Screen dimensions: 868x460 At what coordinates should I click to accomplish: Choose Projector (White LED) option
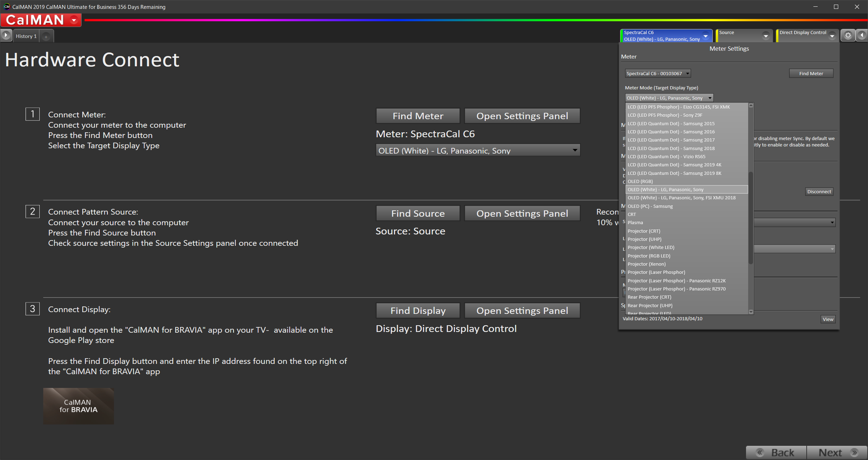pyautogui.click(x=687, y=247)
